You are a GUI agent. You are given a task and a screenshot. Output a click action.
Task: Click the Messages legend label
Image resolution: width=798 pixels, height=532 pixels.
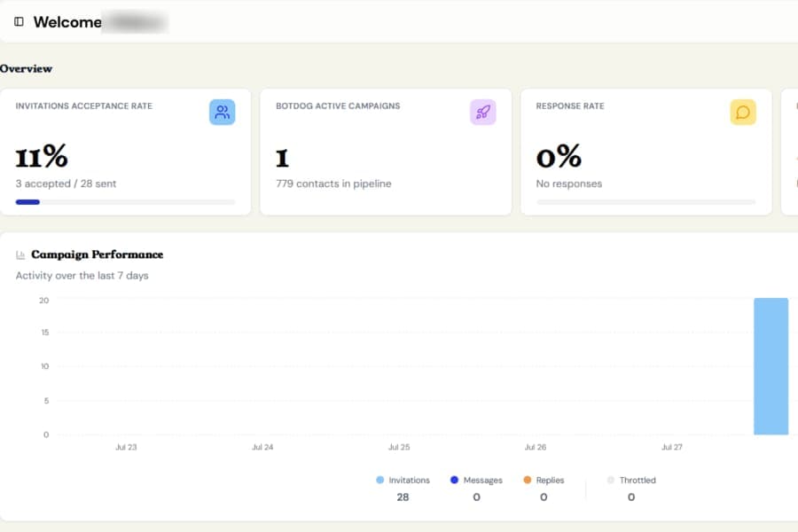click(x=483, y=480)
